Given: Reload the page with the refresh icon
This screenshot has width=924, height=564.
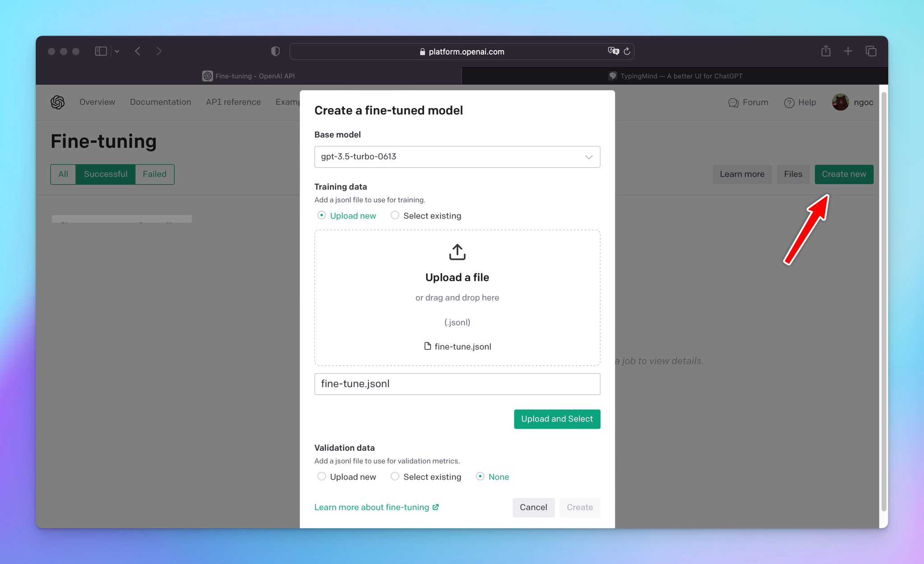Looking at the screenshot, I should tap(627, 51).
